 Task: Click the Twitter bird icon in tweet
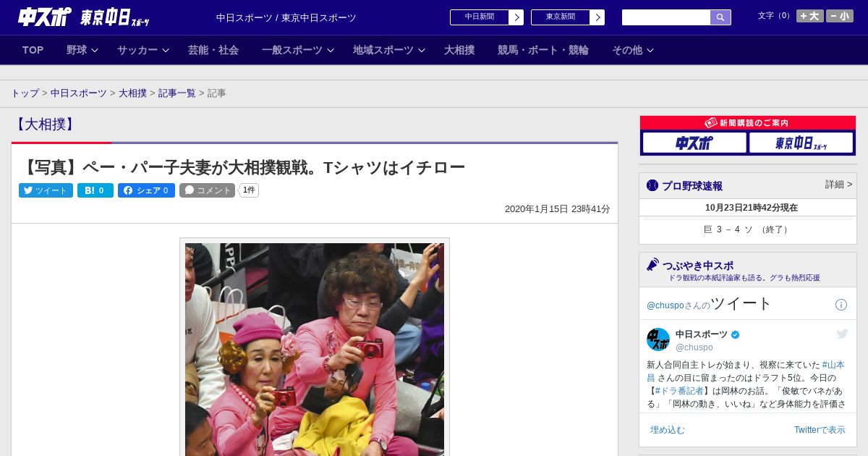point(842,334)
